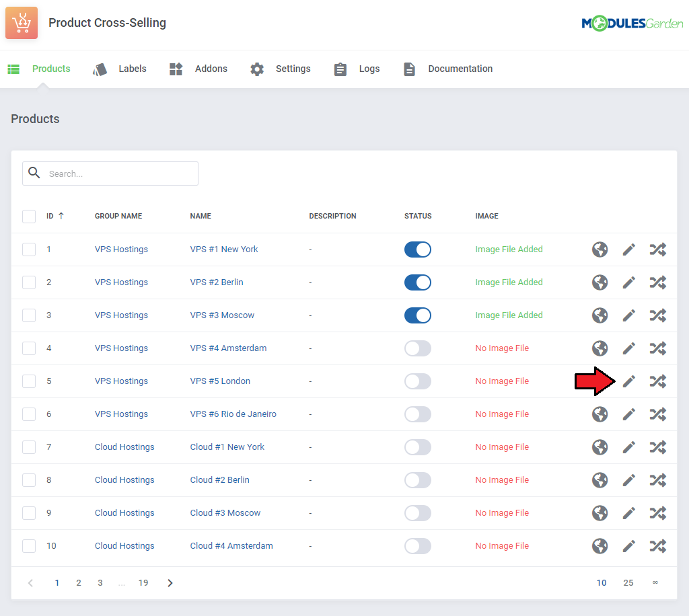Click the Group Name column header
Viewport: 689px width, 616px height.
tap(118, 216)
